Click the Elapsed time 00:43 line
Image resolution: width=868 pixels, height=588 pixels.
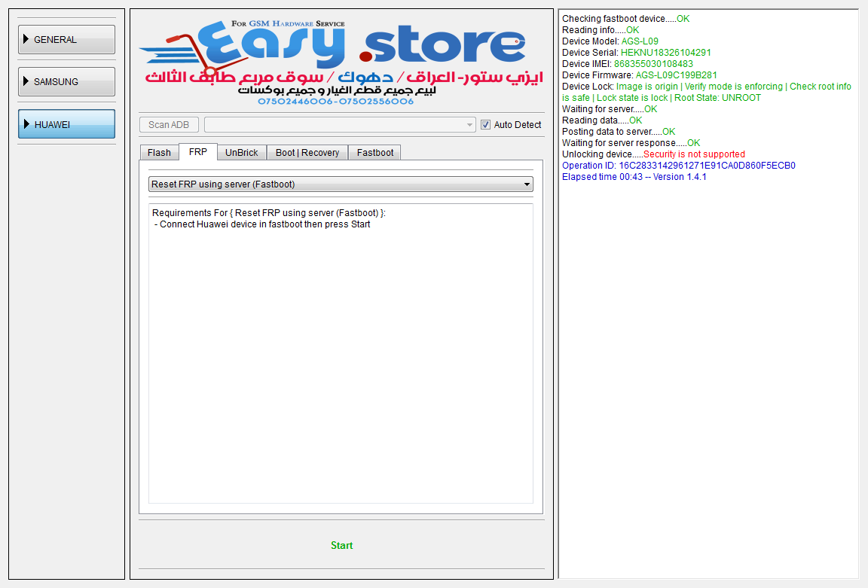(634, 177)
